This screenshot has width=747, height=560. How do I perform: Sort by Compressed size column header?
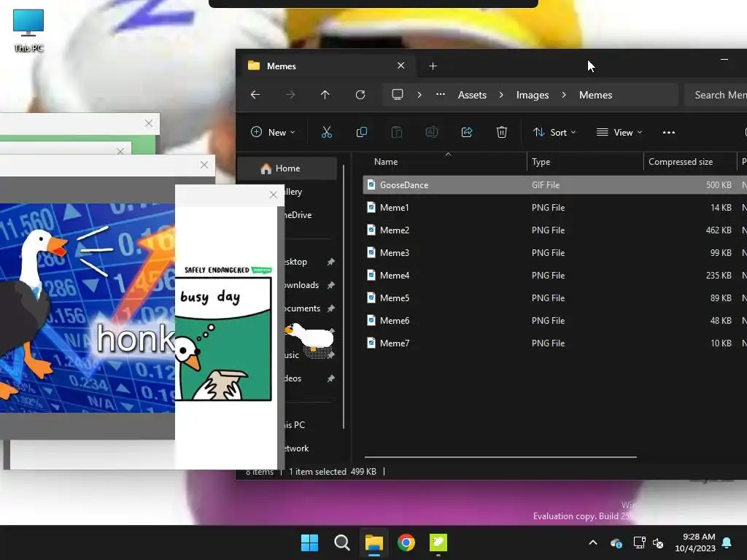[x=690, y=162]
